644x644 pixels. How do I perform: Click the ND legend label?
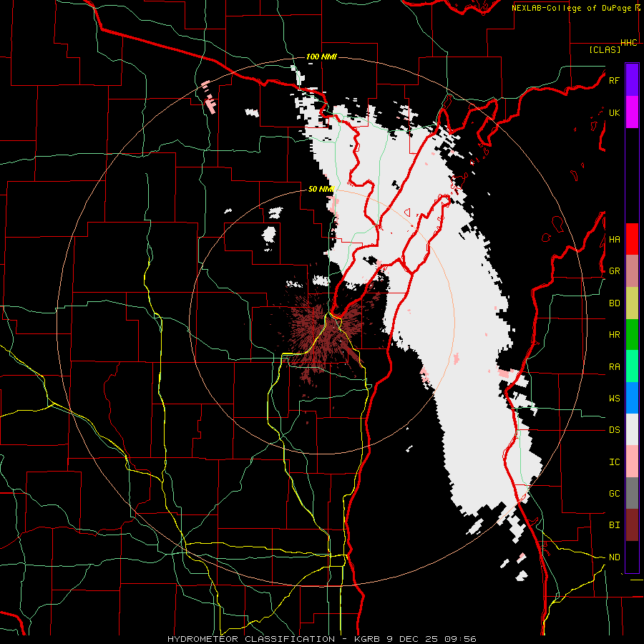[x=614, y=557]
